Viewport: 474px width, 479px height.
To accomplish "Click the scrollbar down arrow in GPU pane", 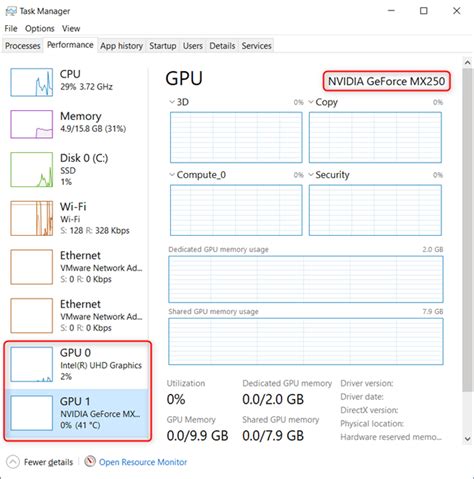I will [467, 438].
